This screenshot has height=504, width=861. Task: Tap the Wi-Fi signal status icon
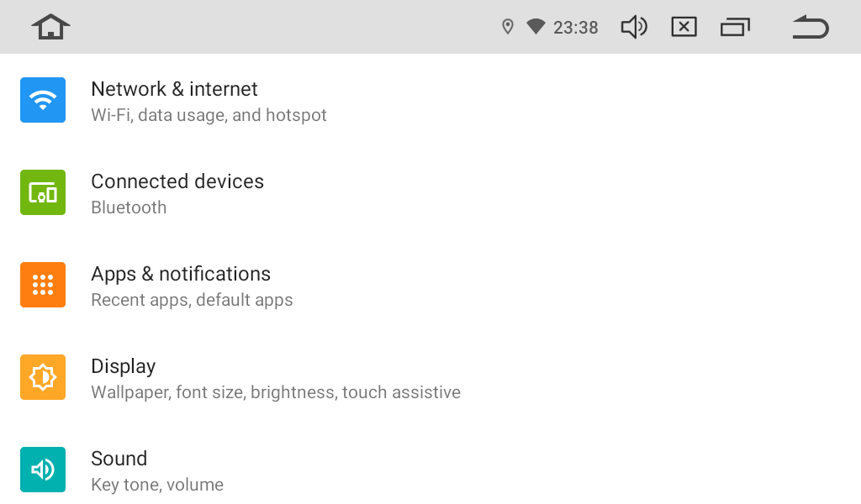point(536,27)
